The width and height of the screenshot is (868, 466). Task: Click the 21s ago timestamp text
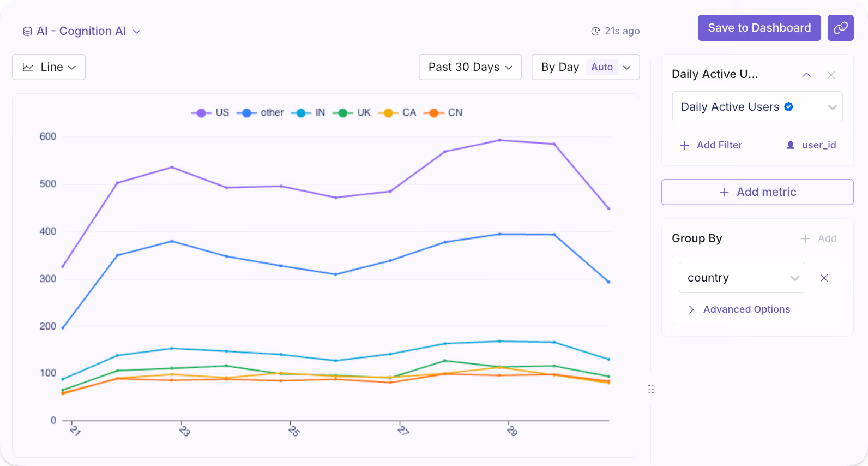[622, 31]
